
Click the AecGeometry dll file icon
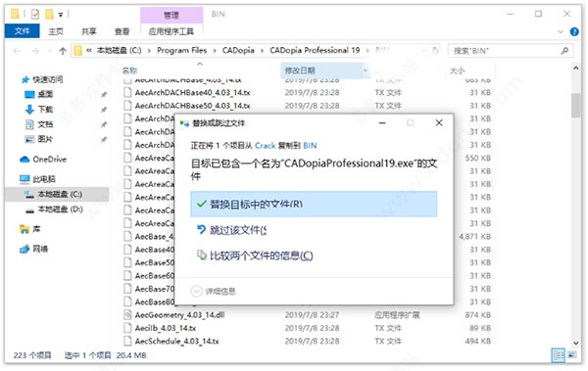pyautogui.click(x=127, y=315)
